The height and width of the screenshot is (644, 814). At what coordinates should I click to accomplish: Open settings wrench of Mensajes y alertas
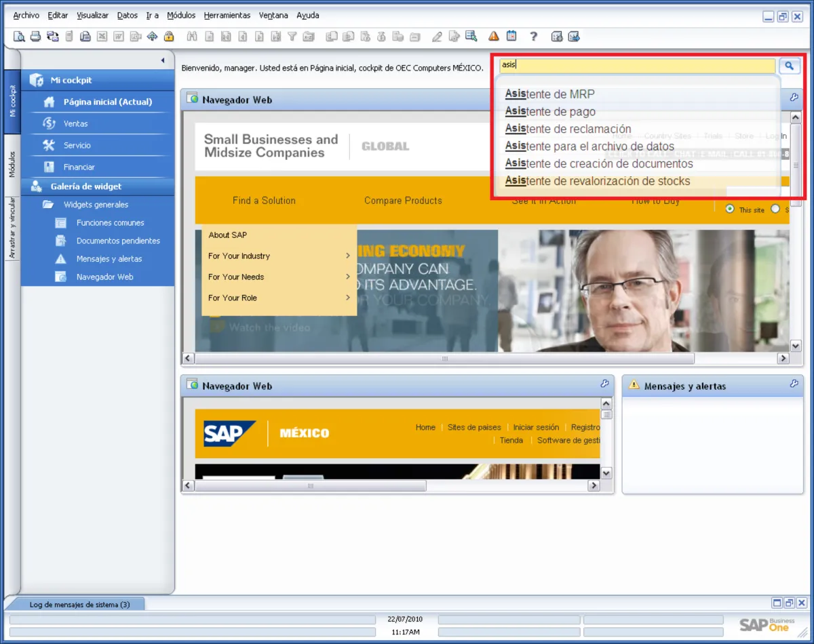point(794,384)
